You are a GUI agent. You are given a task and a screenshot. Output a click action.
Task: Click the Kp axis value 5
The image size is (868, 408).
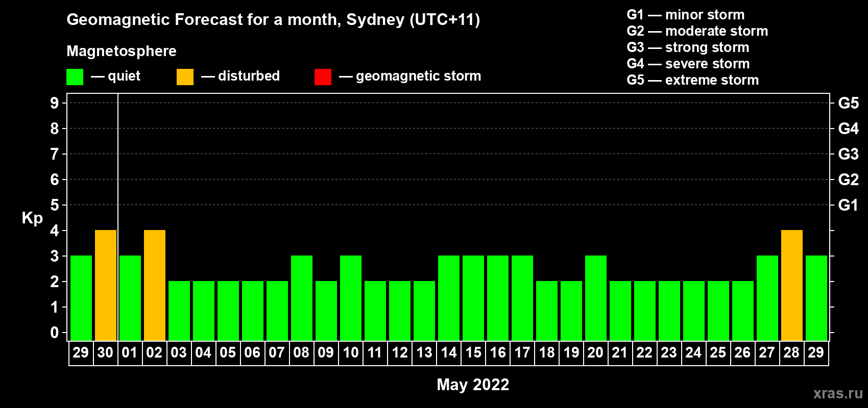click(55, 205)
